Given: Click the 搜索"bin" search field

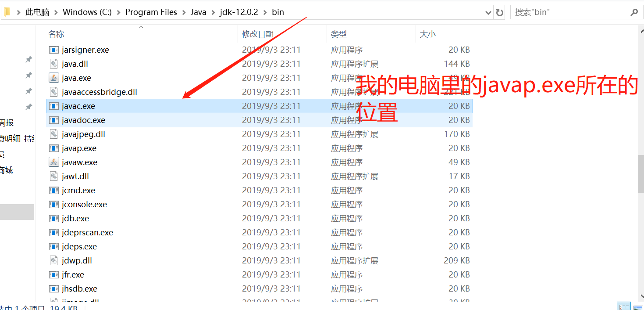Looking at the screenshot, I should pos(570,12).
